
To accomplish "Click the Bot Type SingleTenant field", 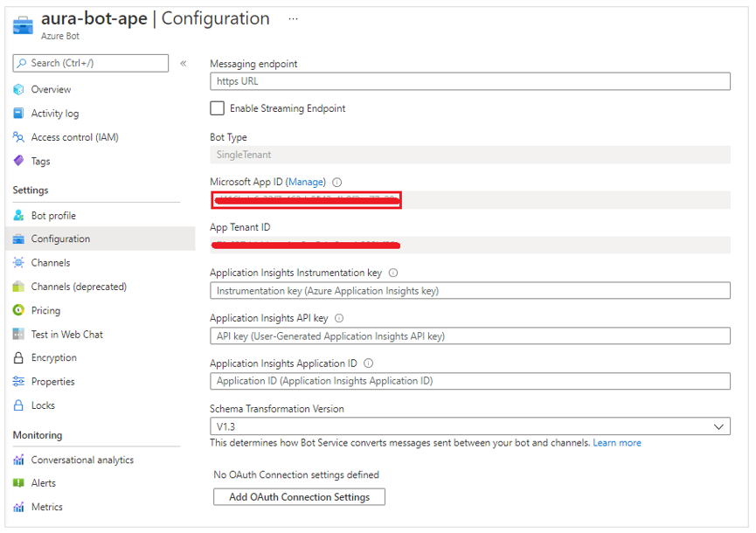I will pos(470,155).
